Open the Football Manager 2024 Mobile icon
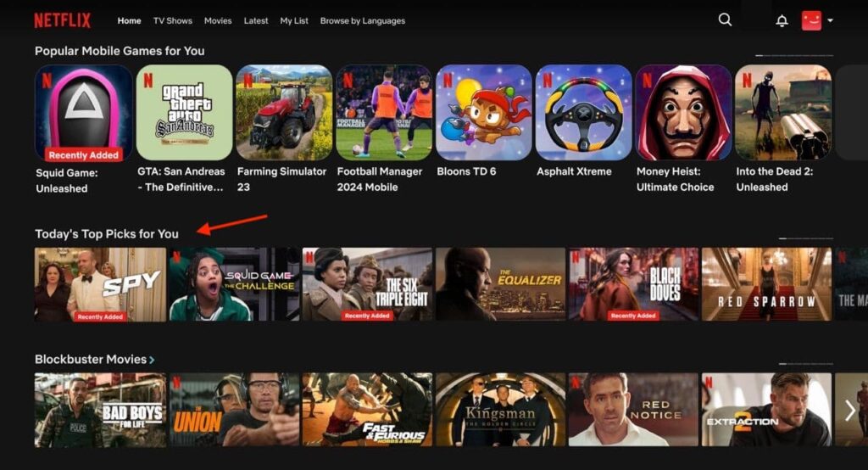Image resolution: width=868 pixels, height=470 pixels. [384, 113]
